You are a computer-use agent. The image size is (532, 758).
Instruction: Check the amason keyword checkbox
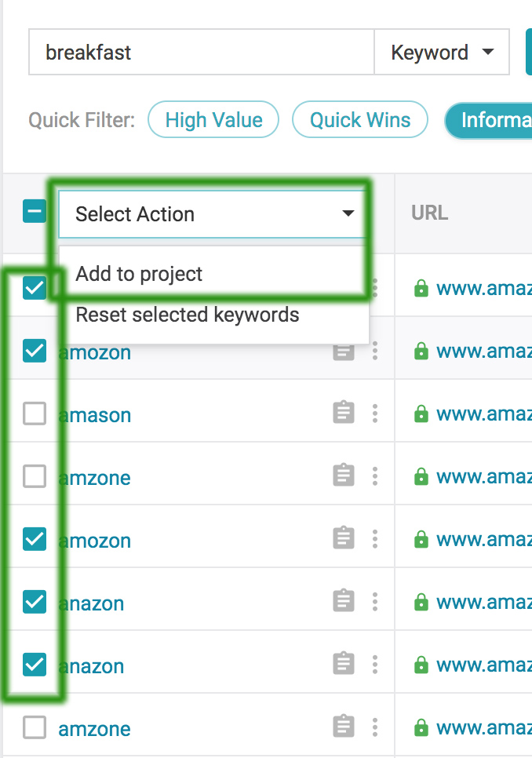[x=35, y=414]
